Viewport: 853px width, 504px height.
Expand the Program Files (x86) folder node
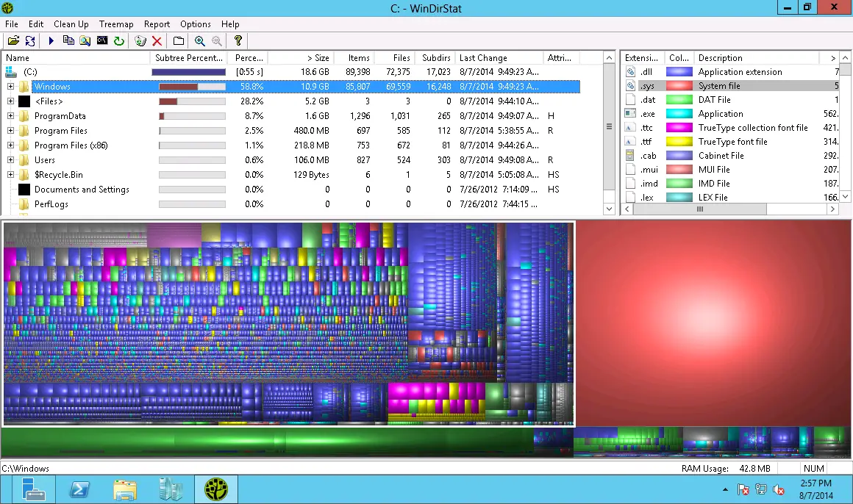click(x=10, y=145)
